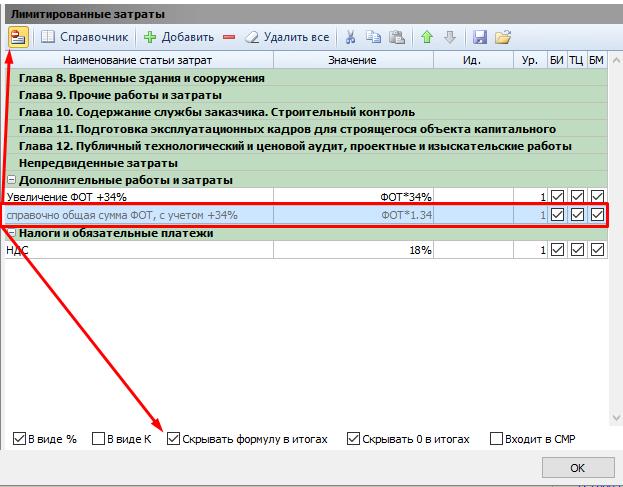Click the paste clipboard icon
This screenshot has height=487, width=623.
coord(397,37)
